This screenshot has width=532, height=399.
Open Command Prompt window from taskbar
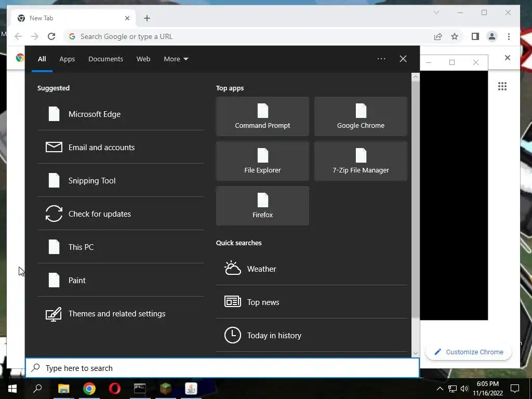point(140,389)
